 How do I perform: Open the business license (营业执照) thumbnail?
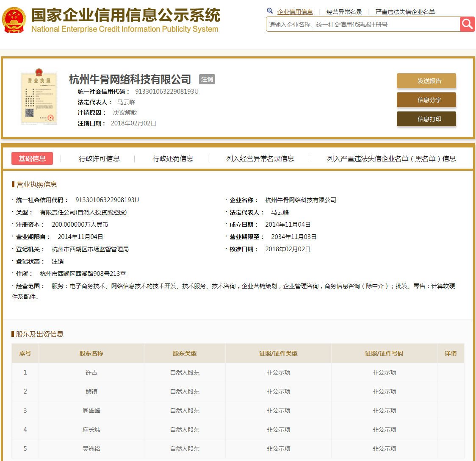(39, 97)
